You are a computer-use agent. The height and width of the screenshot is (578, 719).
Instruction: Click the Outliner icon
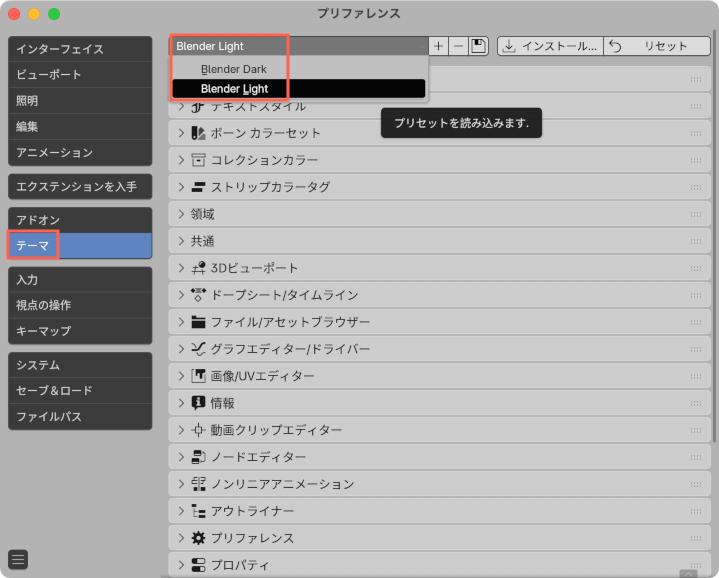[x=198, y=511]
